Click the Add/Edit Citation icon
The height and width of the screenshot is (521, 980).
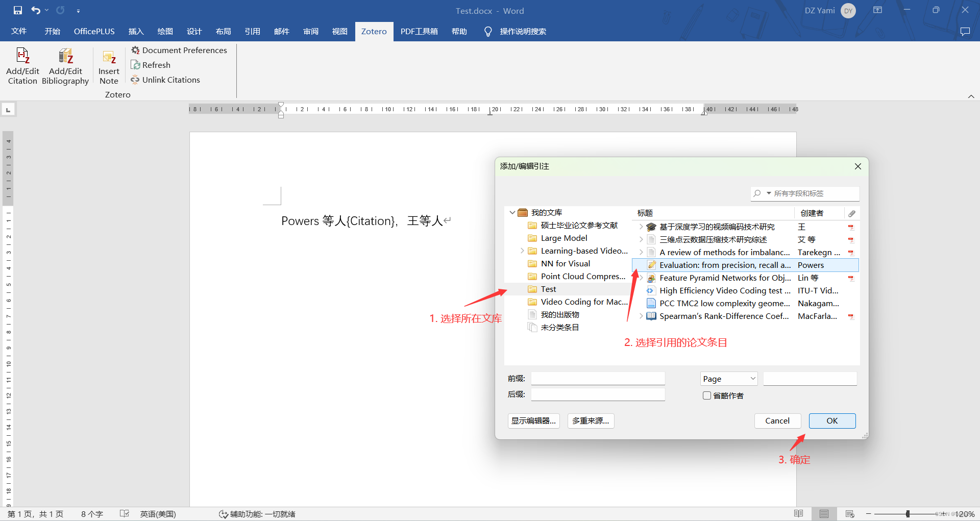pyautogui.click(x=23, y=56)
